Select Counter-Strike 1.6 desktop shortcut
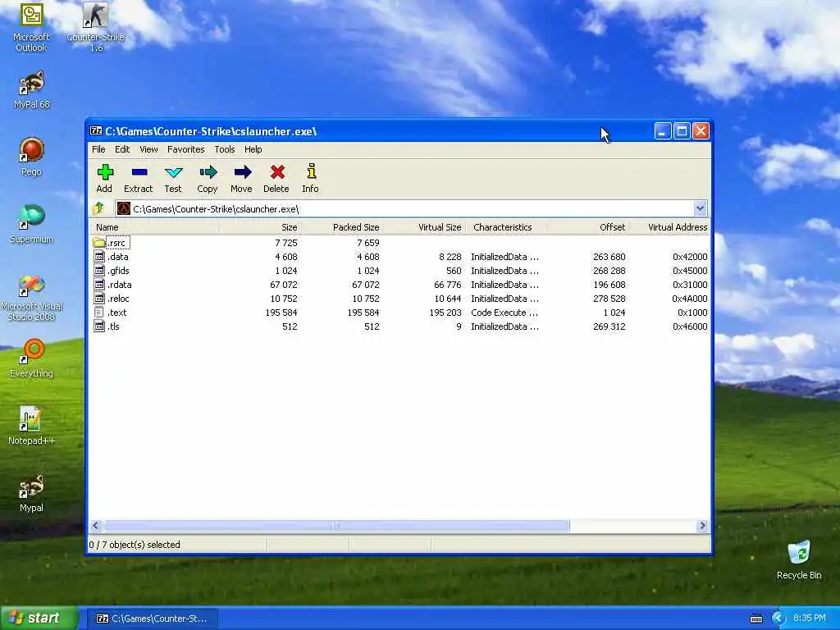 pyautogui.click(x=95, y=27)
